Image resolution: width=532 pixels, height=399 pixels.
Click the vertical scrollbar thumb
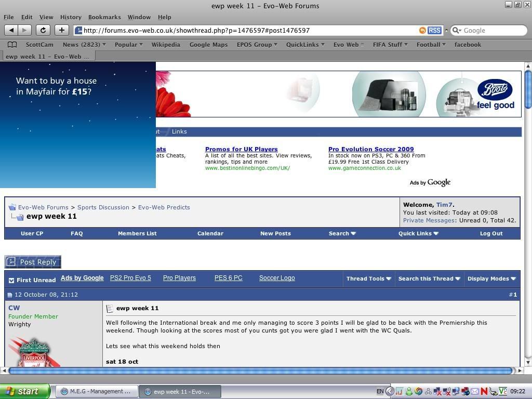[x=528, y=89]
